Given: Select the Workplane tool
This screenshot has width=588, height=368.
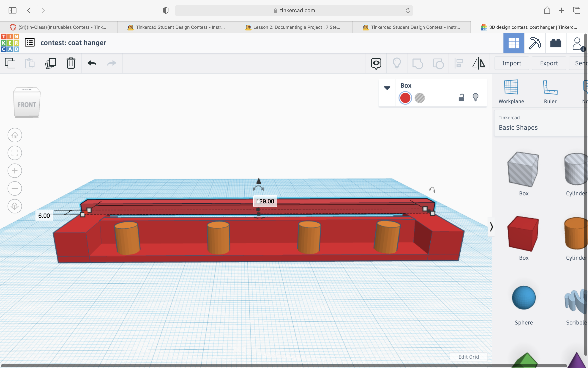Looking at the screenshot, I should coord(511,92).
